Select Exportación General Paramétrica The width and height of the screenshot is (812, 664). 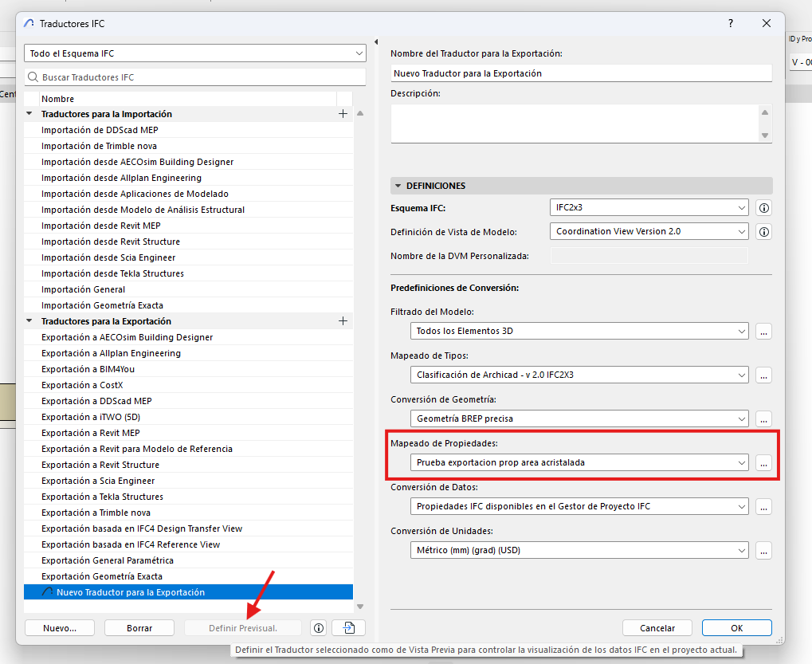click(189, 560)
